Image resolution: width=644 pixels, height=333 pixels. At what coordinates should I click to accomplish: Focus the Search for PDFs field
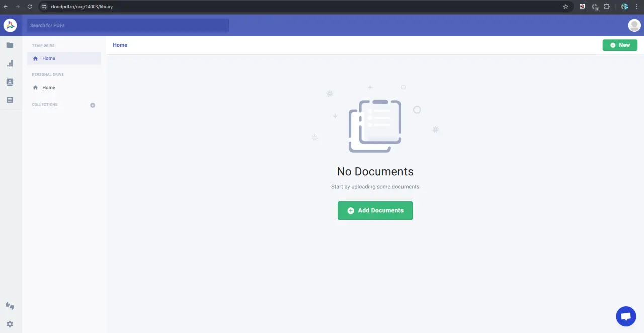tap(128, 25)
